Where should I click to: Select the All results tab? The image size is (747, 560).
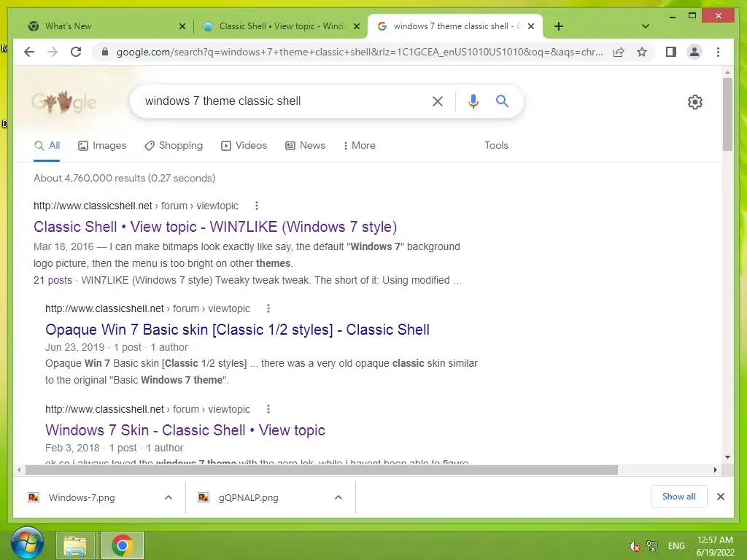point(47,146)
